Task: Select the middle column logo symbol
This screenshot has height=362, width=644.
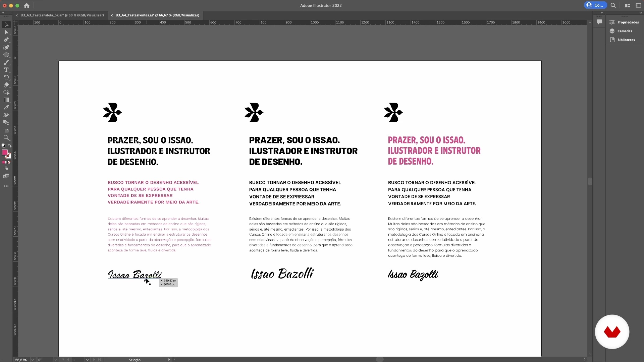Action: [254, 112]
